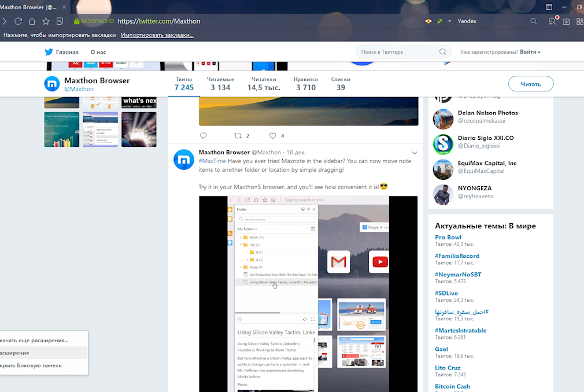Click the forward navigation arrow
The width and height of the screenshot is (584, 392).
pos(5,21)
